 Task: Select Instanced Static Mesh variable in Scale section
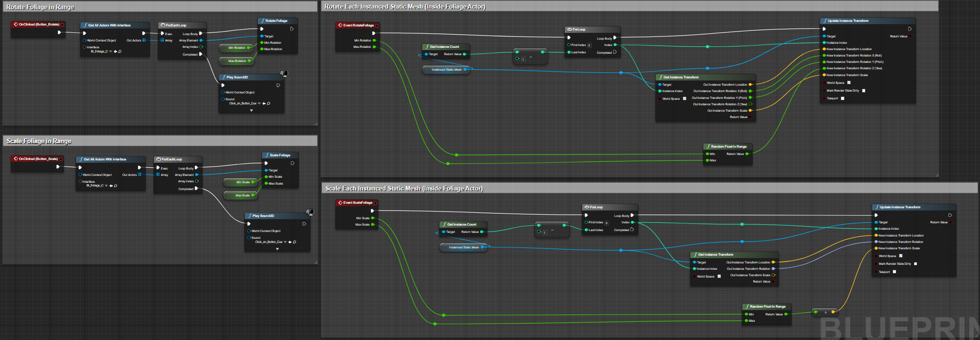click(x=464, y=247)
